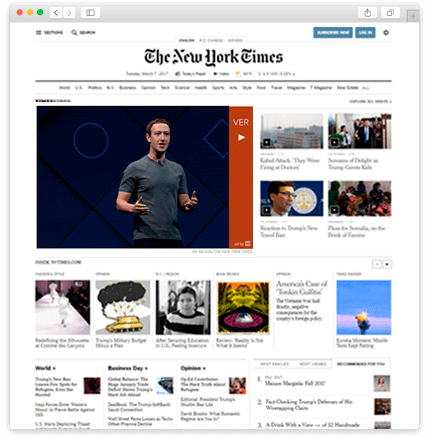Open the Explore All Videos link

tap(370, 101)
